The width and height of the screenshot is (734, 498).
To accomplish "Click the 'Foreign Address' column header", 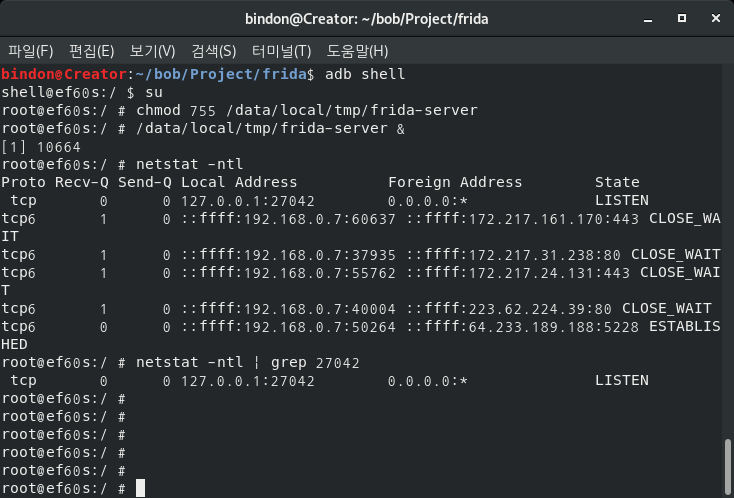I will (455, 182).
